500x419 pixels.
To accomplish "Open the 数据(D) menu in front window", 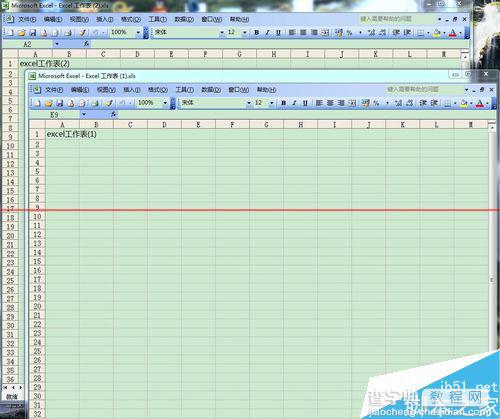I will pyautogui.click(x=211, y=90).
